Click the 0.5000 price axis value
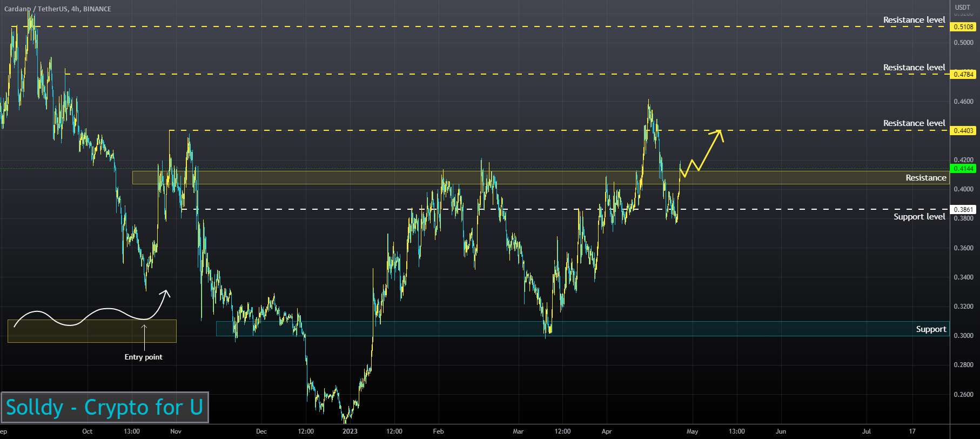 (x=964, y=42)
